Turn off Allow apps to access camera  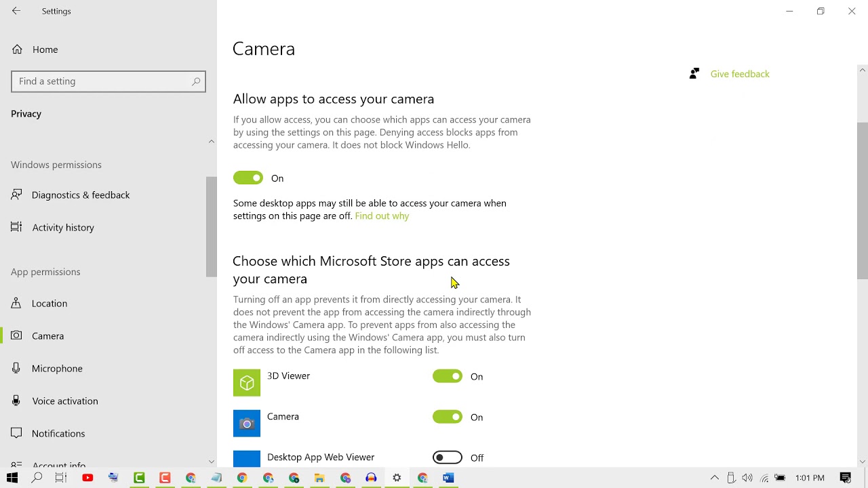point(248,178)
